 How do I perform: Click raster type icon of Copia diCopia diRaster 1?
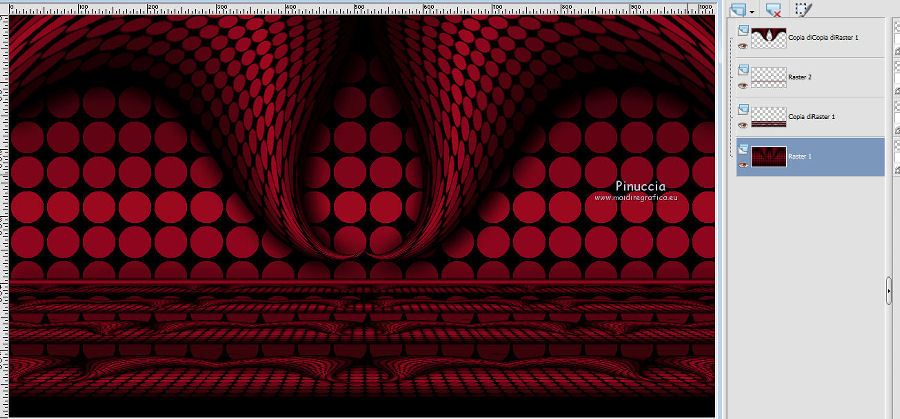tap(743, 30)
